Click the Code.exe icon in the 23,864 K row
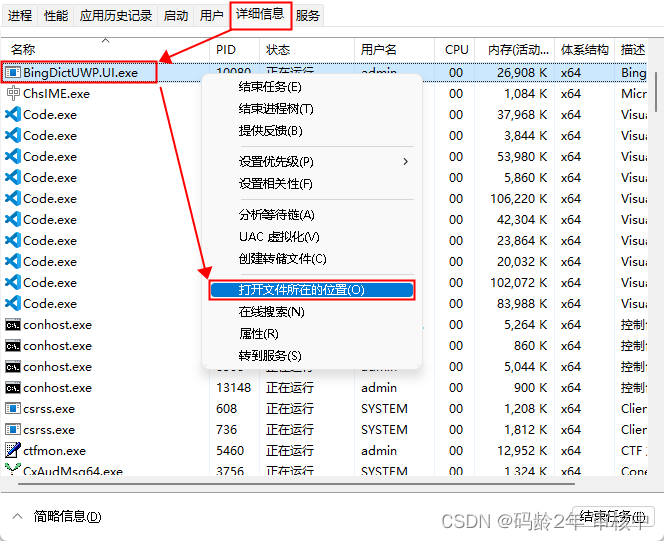The image size is (664, 541). click(13, 240)
